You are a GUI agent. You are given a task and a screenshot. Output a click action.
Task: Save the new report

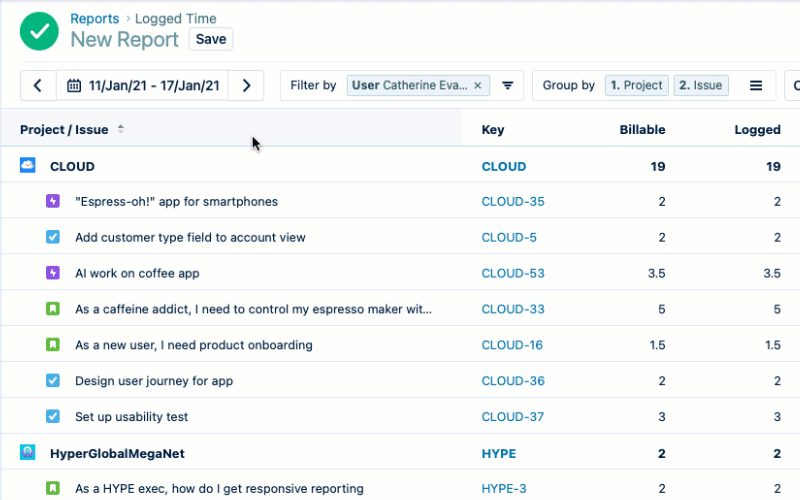click(x=211, y=39)
